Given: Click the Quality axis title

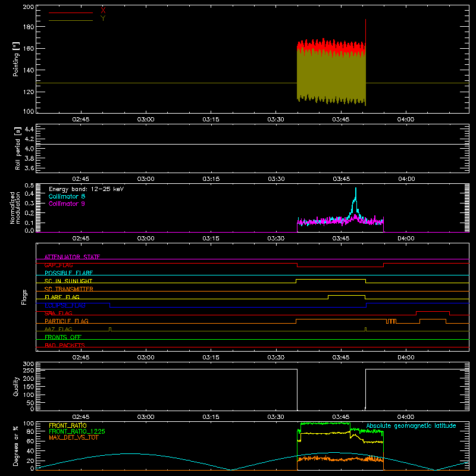Looking at the screenshot, I should 16,386.
